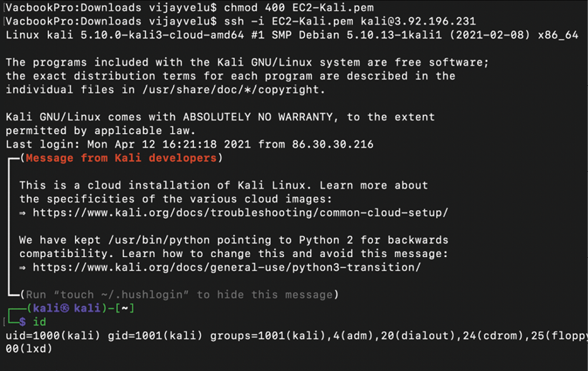Open the common-cloud-setup documentation URL

tap(240, 213)
